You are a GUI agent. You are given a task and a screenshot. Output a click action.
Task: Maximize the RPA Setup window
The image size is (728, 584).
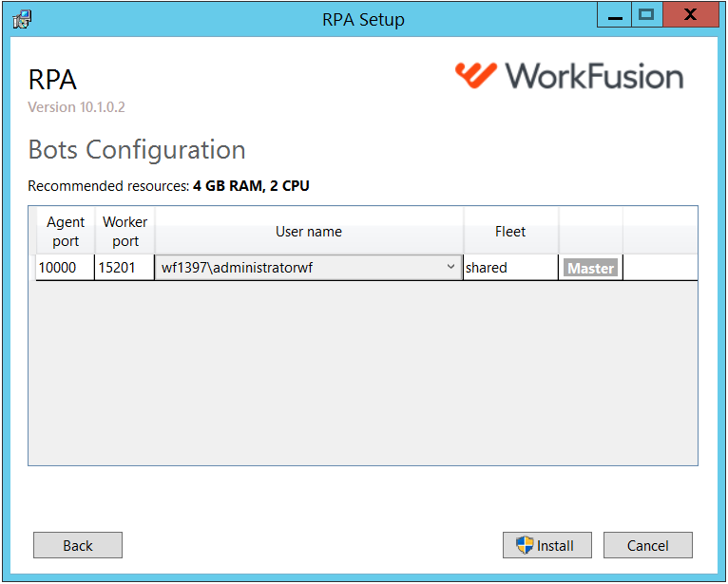point(647,15)
